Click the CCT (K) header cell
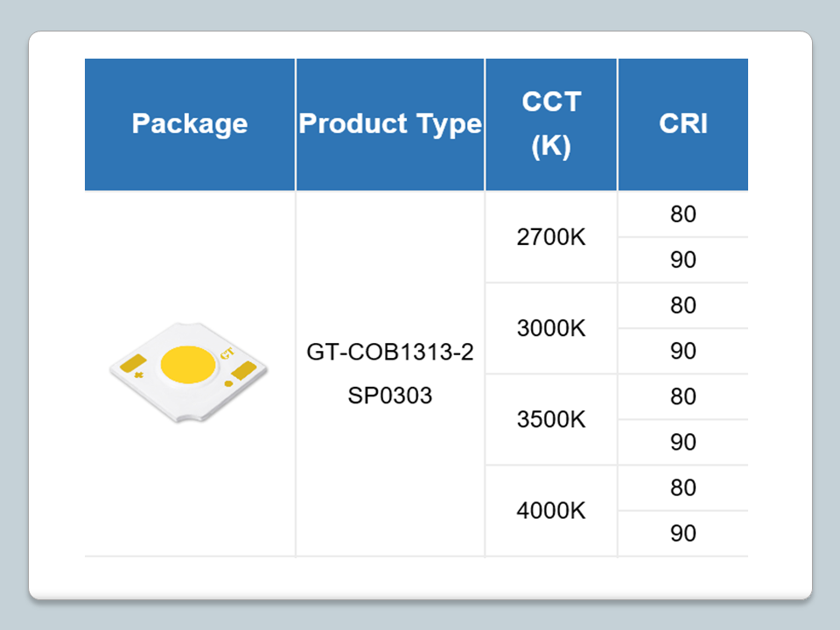Viewport: 840px width, 630px height. 551,124
